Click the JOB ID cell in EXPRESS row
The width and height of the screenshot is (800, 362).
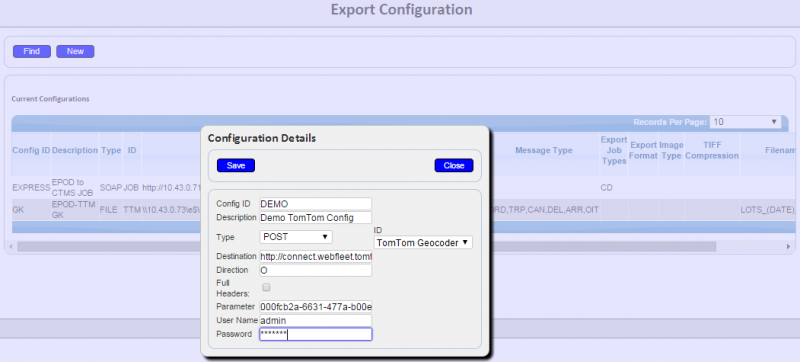tap(131, 188)
